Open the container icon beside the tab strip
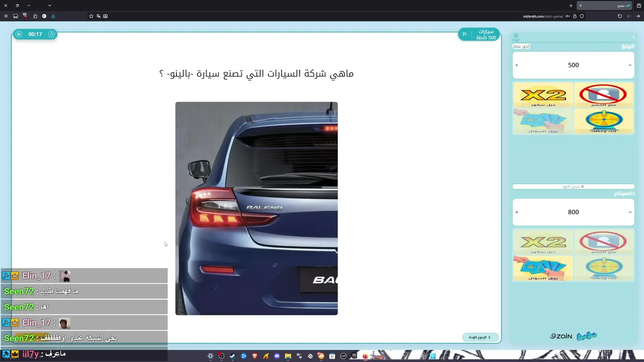 [x=639, y=6]
